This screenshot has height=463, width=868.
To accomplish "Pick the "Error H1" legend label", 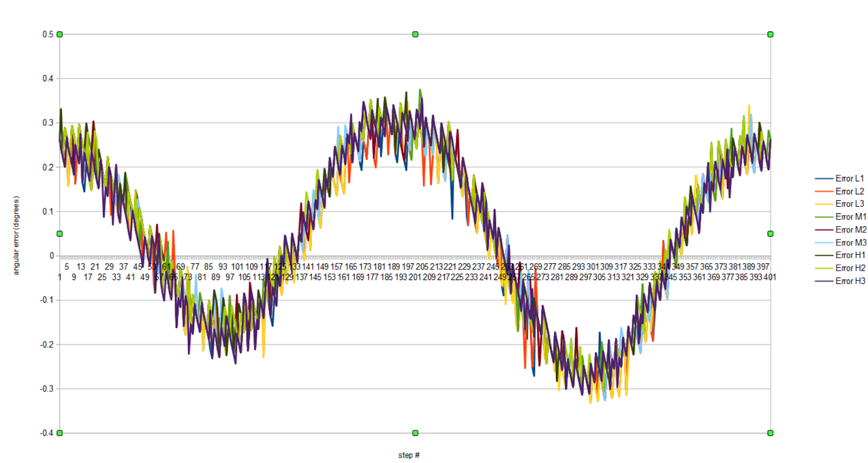I will pyautogui.click(x=850, y=255).
